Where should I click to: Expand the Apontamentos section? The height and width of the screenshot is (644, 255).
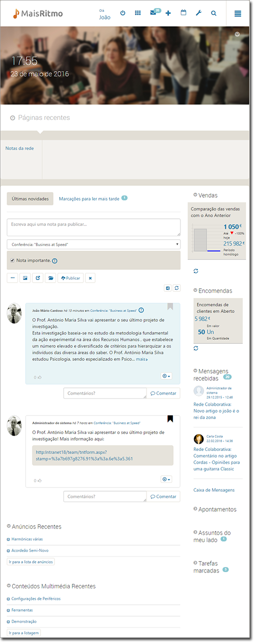(x=215, y=509)
